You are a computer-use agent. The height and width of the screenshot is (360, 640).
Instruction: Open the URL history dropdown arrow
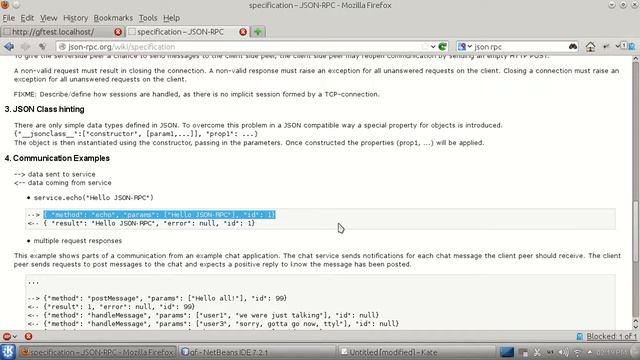[x=433, y=47]
